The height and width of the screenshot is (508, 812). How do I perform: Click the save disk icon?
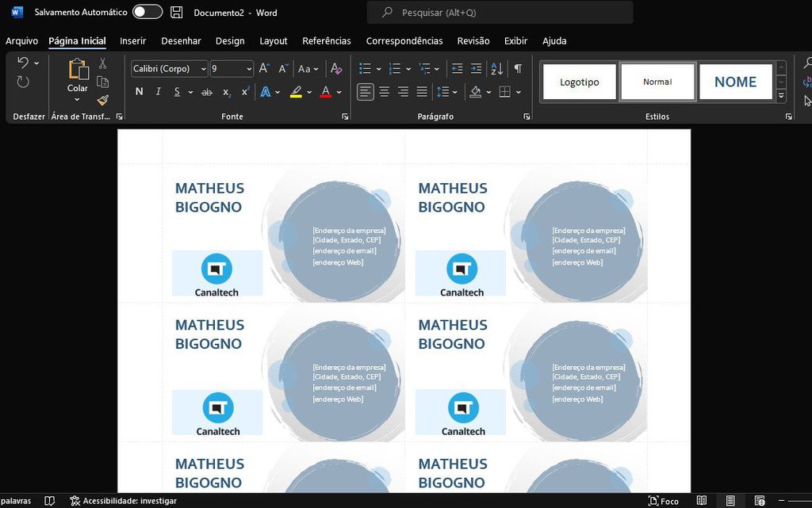tap(177, 13)
